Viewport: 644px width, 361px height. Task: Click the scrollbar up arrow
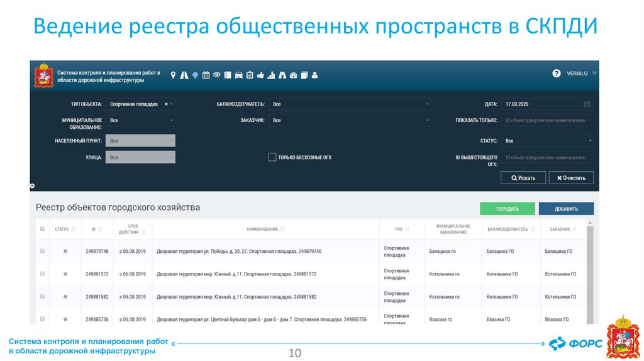point(590,223)
